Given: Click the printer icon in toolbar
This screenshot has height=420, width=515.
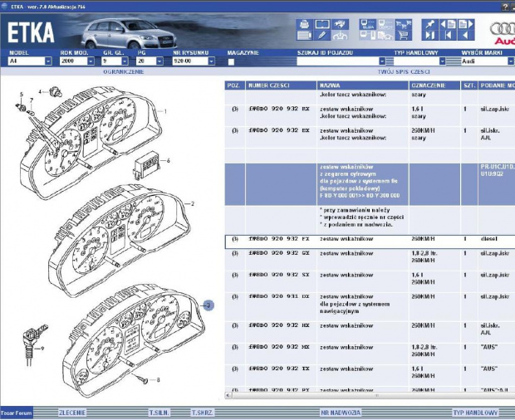Looking at the screenshot, I should click(x=304, y=24).
